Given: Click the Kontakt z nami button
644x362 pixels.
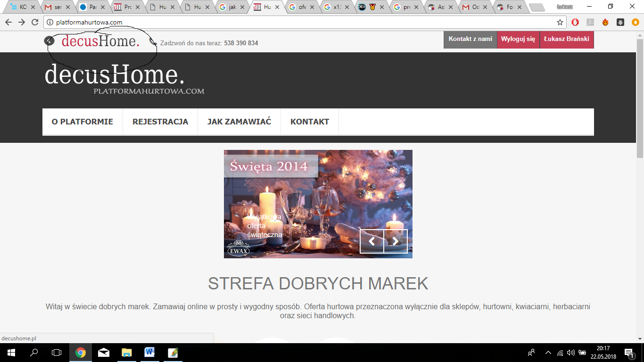Looking at the screenshot, I should click(x=471, y=40).
